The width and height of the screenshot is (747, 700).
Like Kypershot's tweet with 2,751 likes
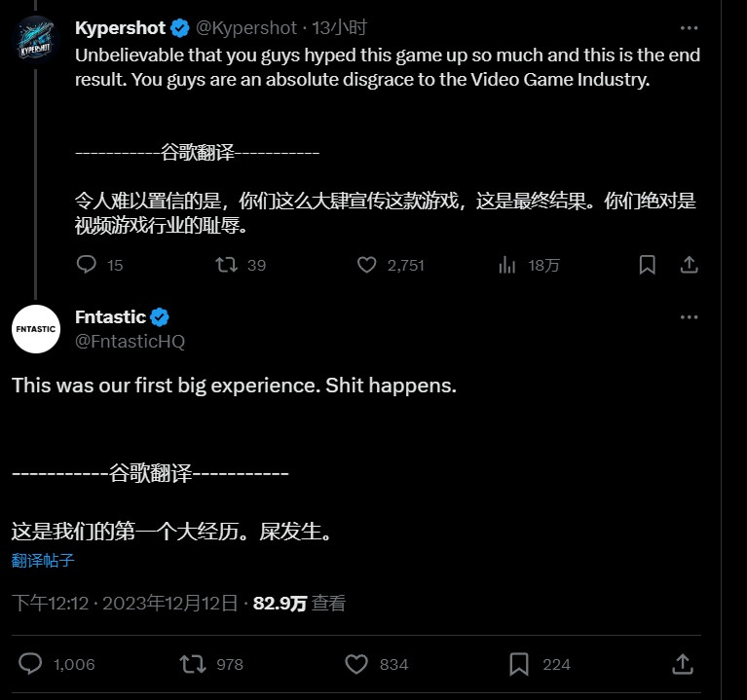pyautogui.click(x=366, y=264)
